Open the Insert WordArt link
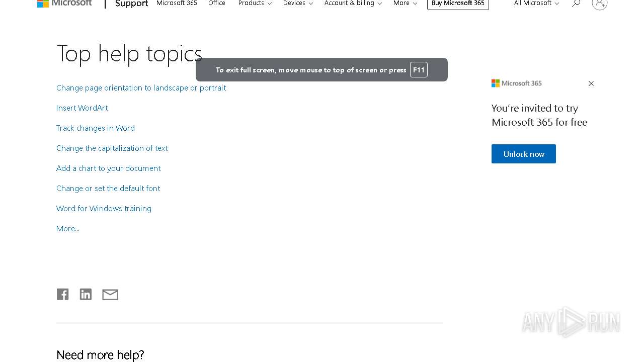Viewport: 644px width, 362px height. [82, 108]
